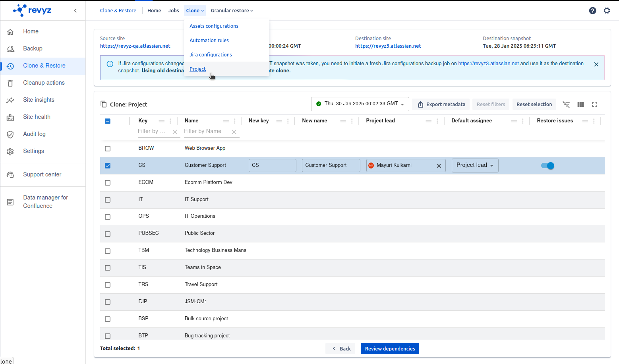The width and height of the screenshot is (619, 364).
Task: Open the revyz3 destination site link
Action: tap(388, 46)
